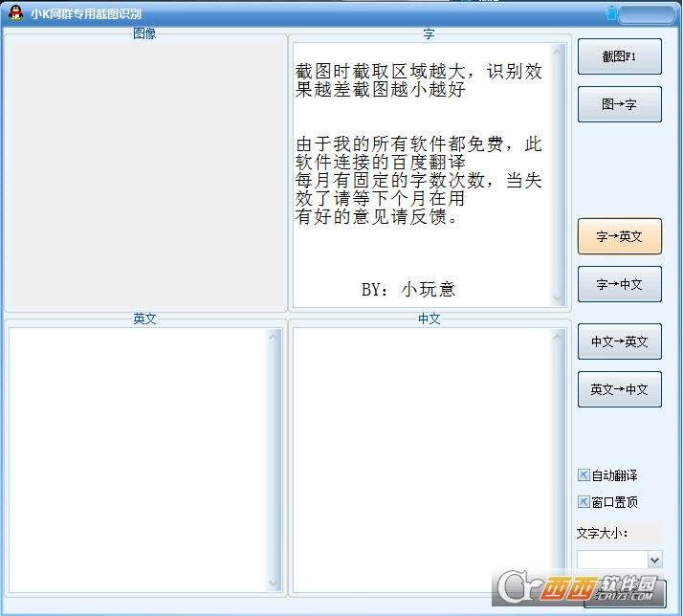Toggle the 窗口置顶 checkbox
The width and height of the screenshot is (683, 616).
(x=584, y=502)
